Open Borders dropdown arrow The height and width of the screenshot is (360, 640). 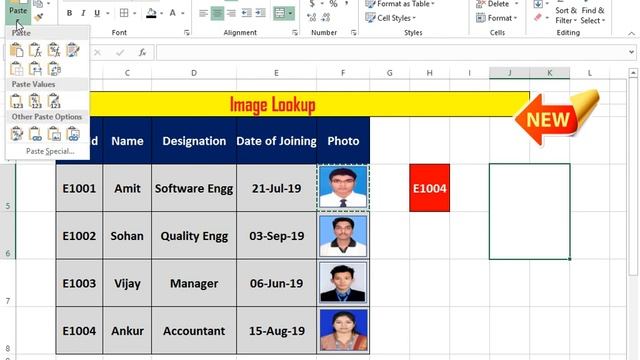pos(134,13)
